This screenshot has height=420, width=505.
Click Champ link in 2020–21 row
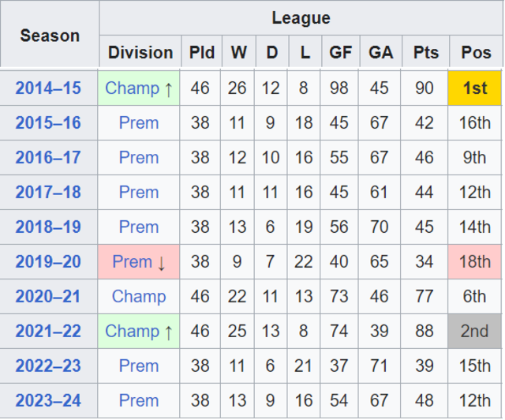click(139, 297)
